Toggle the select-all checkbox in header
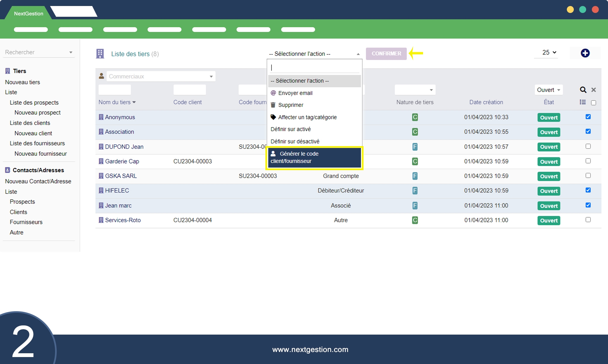608x364 pixels. click(x=593, y=103)
